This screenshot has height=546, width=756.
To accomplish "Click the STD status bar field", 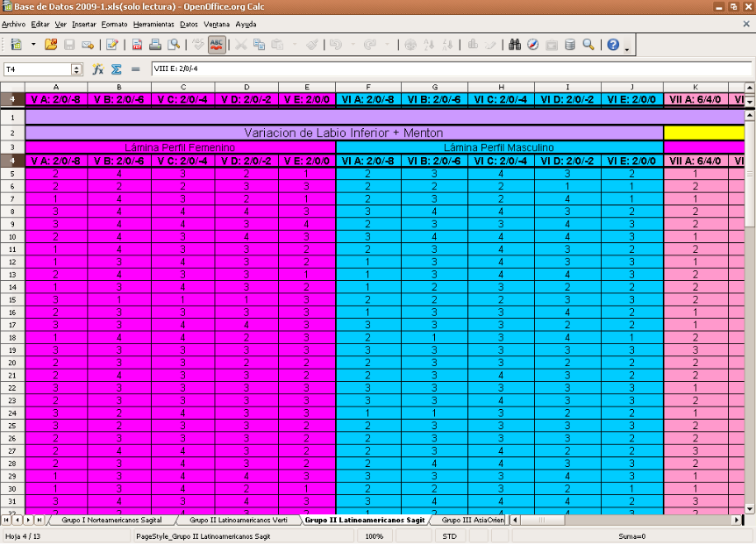I will tap(449, 536).
